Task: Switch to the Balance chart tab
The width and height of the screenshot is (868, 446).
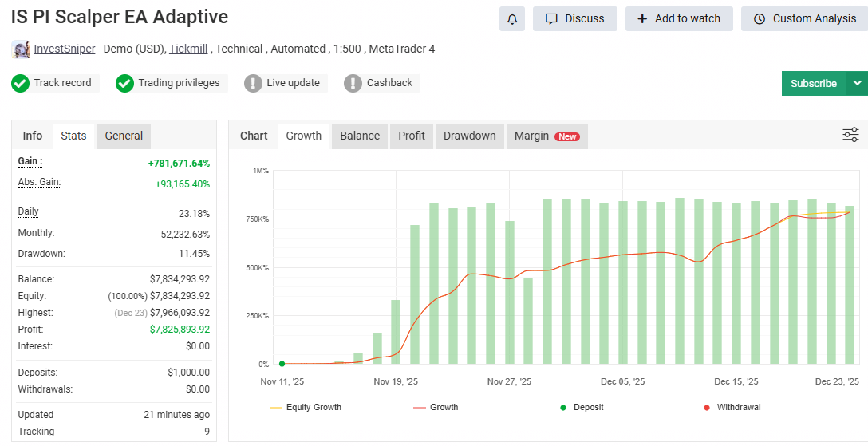Action: [360, 136]
